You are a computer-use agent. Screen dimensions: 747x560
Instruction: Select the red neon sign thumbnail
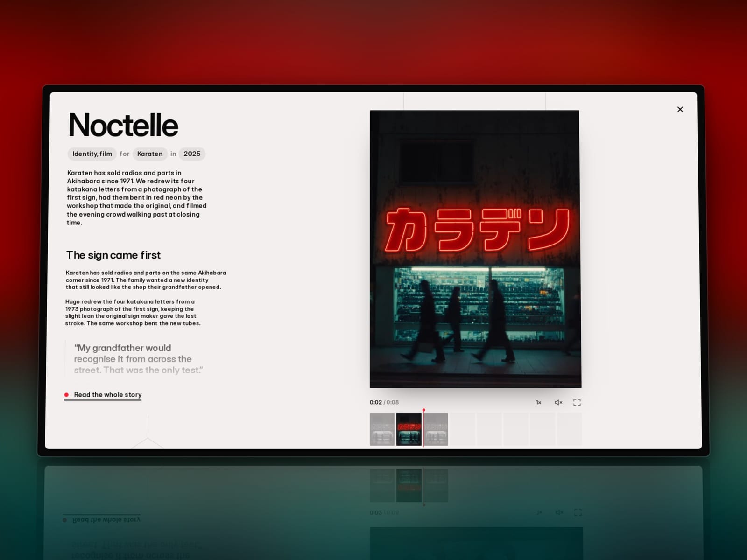click(409, 429)
